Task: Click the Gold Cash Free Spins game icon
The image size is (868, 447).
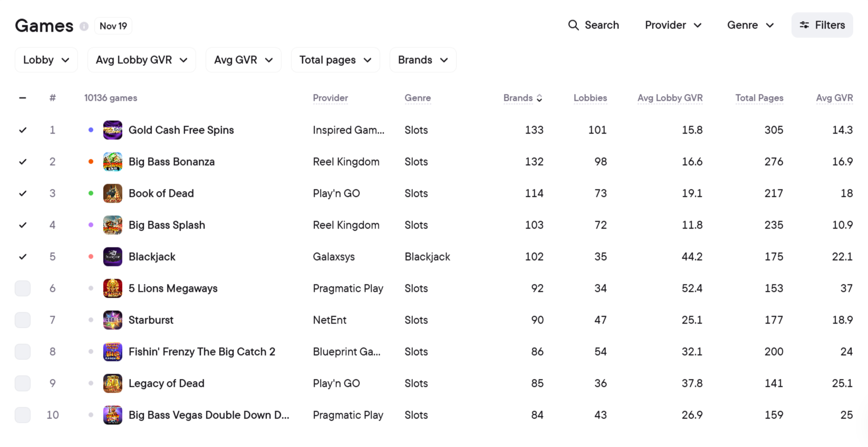Action: pos(112,130)
